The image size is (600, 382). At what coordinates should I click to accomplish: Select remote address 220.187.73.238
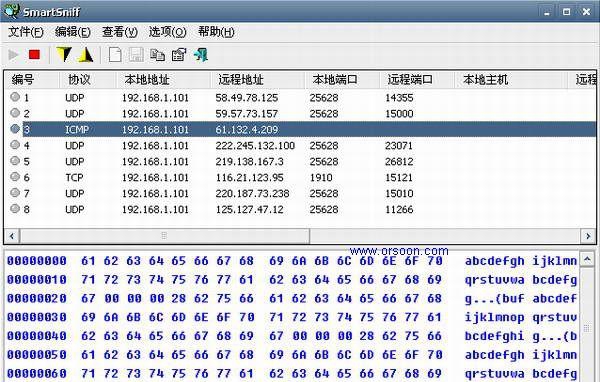tap(252, 193)
